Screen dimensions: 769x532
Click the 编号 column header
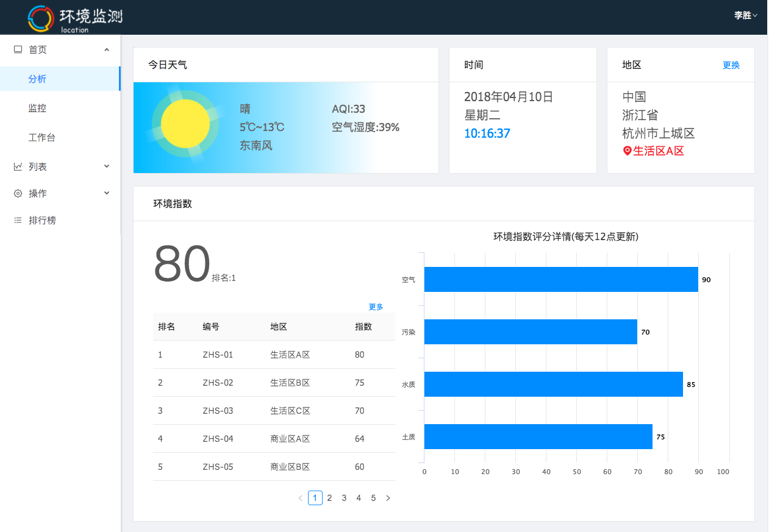pos(211,327)
